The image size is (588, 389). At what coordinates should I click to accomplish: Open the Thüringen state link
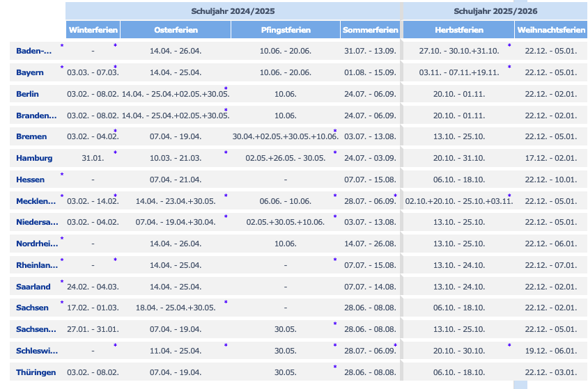(36, 372)
